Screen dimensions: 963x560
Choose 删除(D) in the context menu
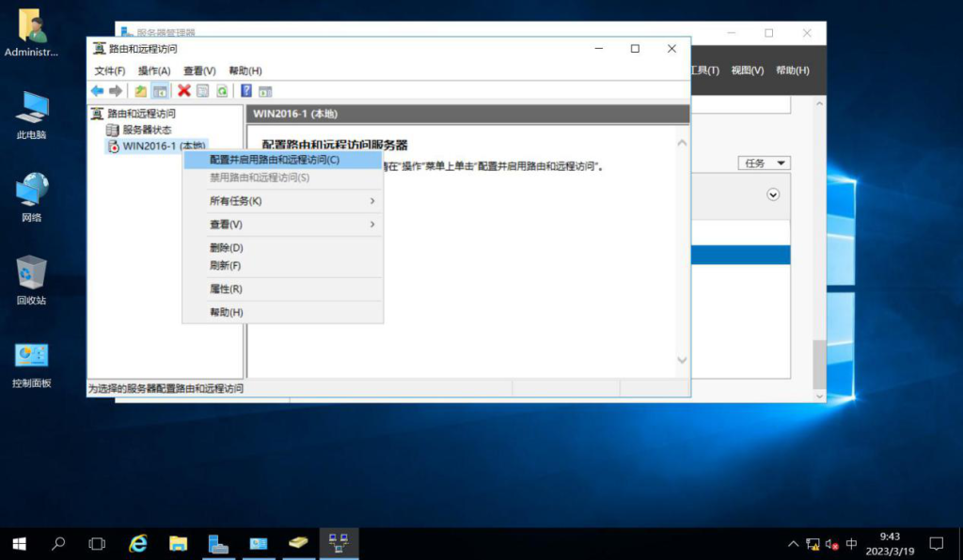tap(283, 248)
